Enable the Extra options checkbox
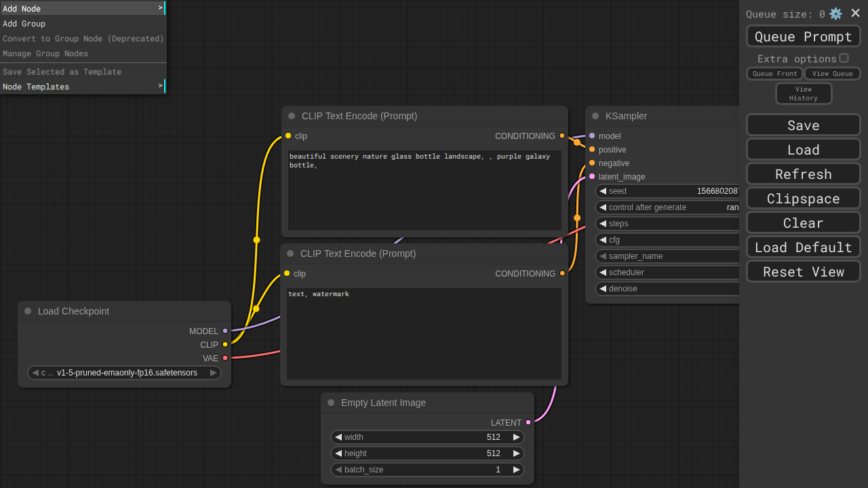The height and width of the screenshot is (488, 868). [844, 58]
